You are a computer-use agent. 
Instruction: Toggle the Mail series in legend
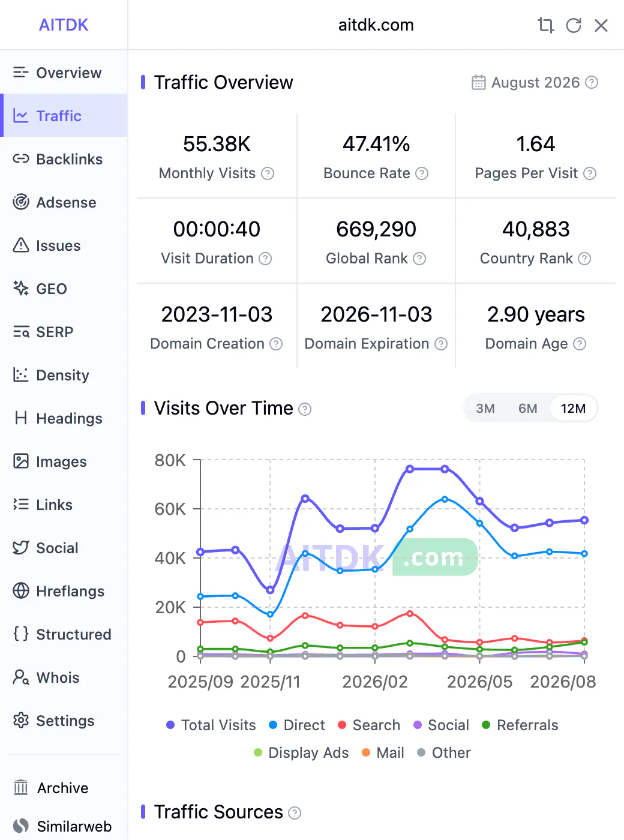383,753
